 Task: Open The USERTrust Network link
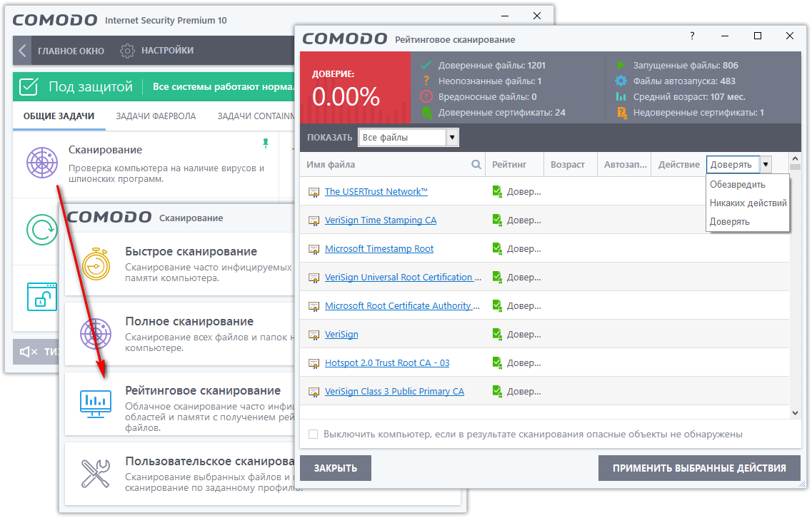click(x=376, y=191)
